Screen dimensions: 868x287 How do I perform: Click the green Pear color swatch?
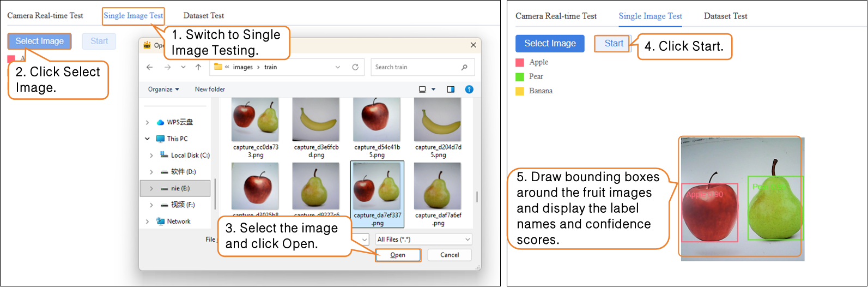(519, 77)
